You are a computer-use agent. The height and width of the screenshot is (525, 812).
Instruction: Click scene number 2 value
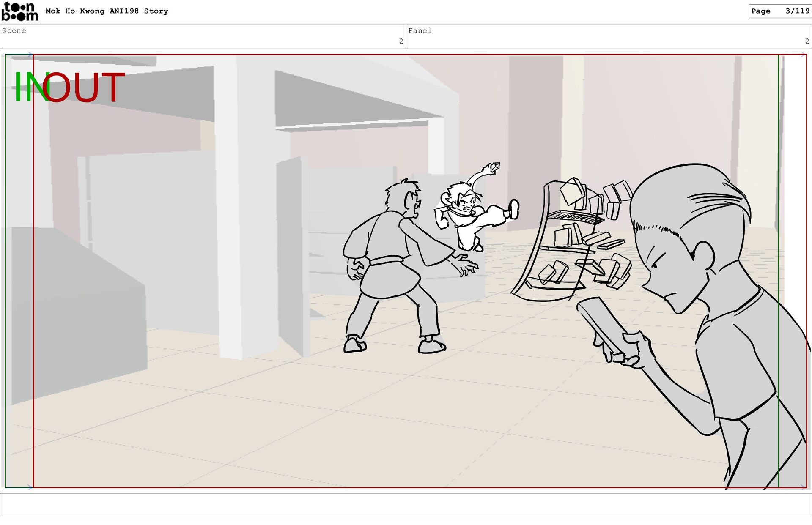[401, 41]
